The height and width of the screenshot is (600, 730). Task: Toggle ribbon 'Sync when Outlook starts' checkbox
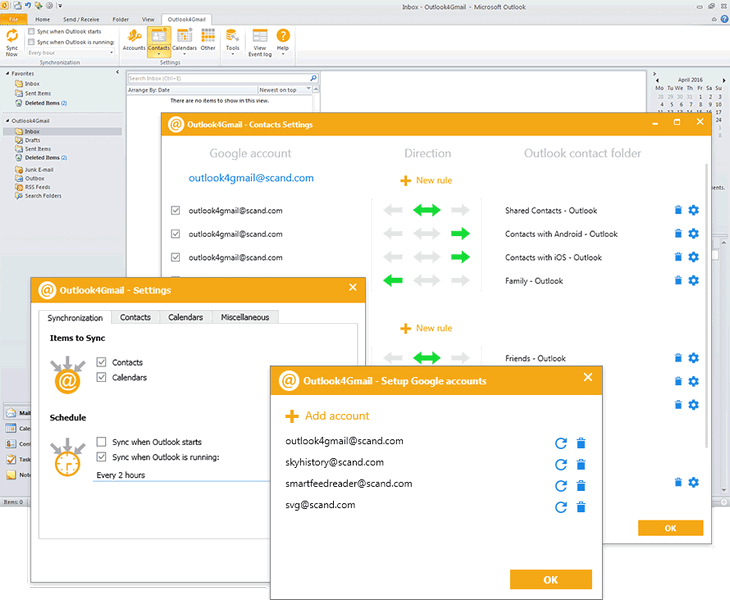pos(31,31)
